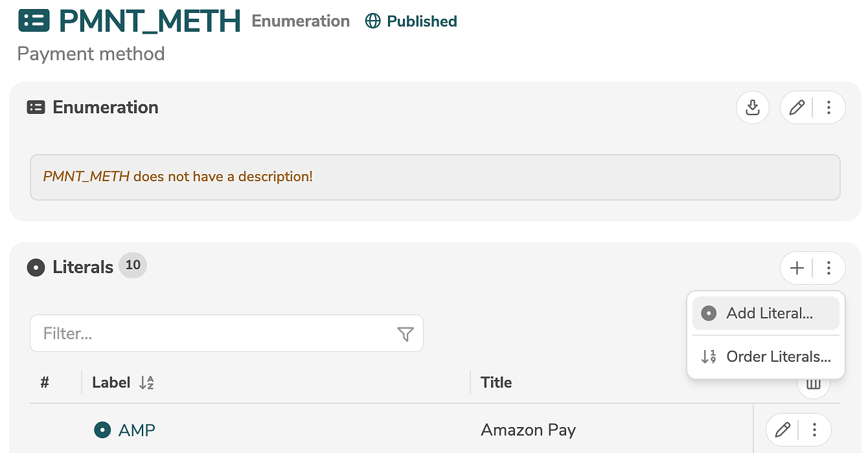Open the Literals panel three-dot menu
868x453 pixels.
coord(828,268)
